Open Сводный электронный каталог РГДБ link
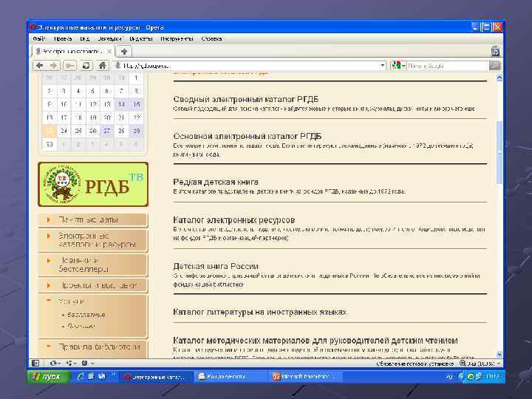This screenshot has height=399, width=532. point(246,99)
